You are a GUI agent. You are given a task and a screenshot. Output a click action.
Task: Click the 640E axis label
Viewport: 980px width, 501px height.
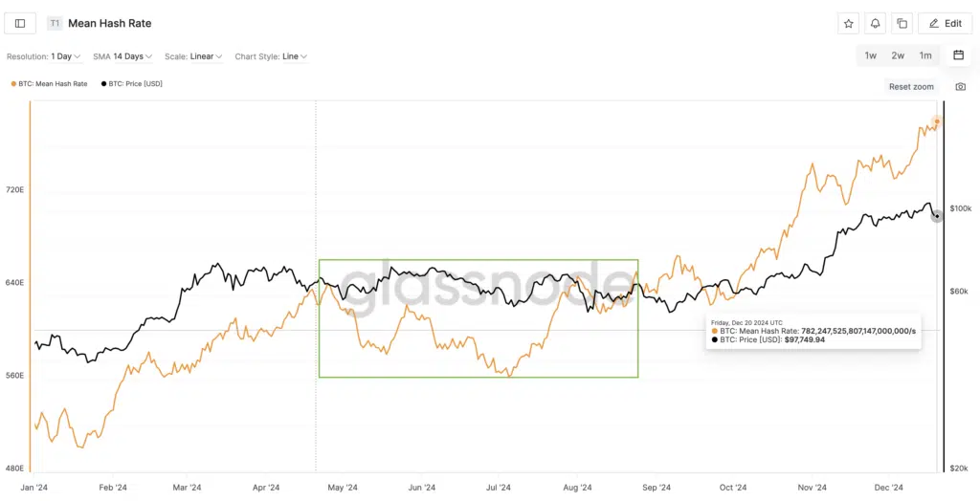pos(15,282)
